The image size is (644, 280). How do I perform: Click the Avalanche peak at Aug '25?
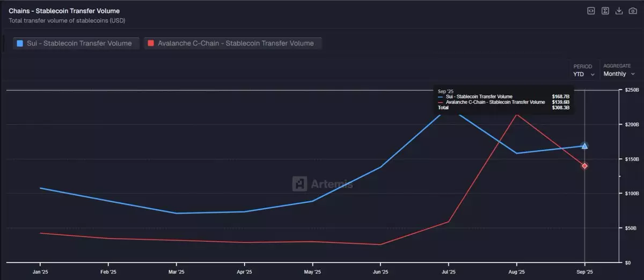[x=516, y=114]
